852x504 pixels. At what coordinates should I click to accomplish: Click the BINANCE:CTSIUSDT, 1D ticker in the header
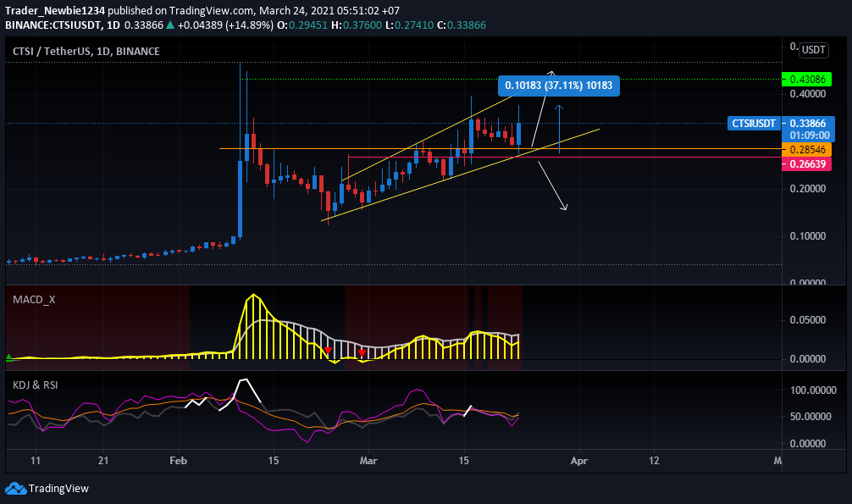point(63,25)
